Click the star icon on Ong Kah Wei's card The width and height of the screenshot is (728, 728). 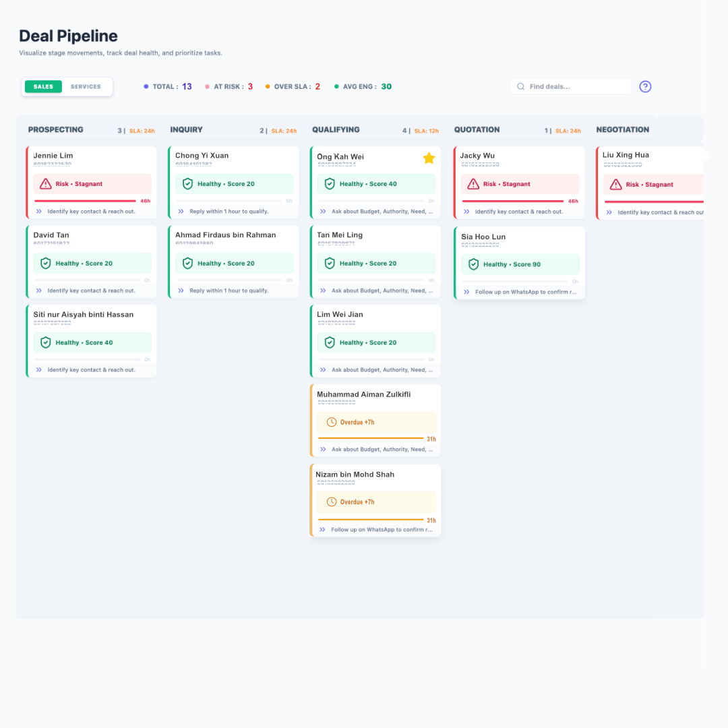click(429, 158)
